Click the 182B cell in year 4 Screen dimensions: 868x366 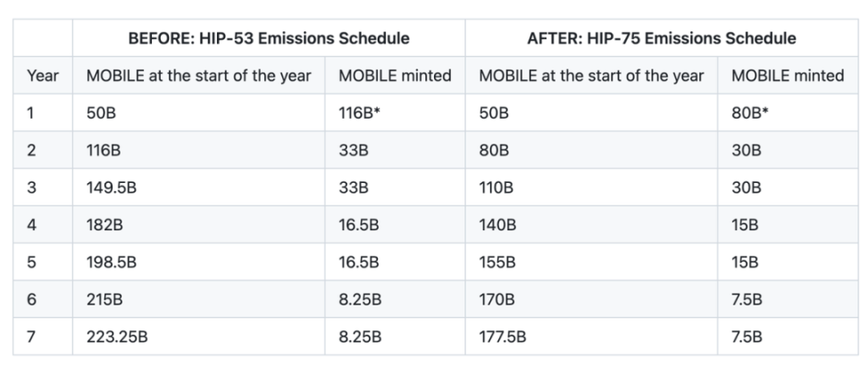tap(199, 224)
